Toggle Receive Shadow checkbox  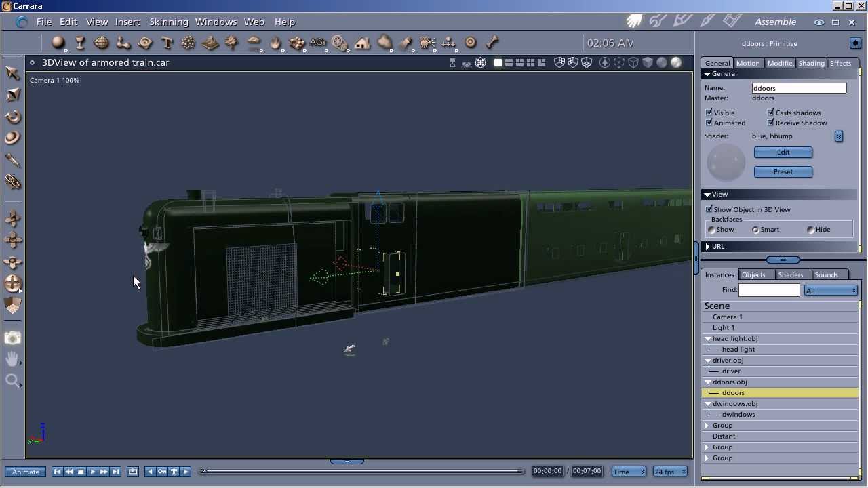771,123
